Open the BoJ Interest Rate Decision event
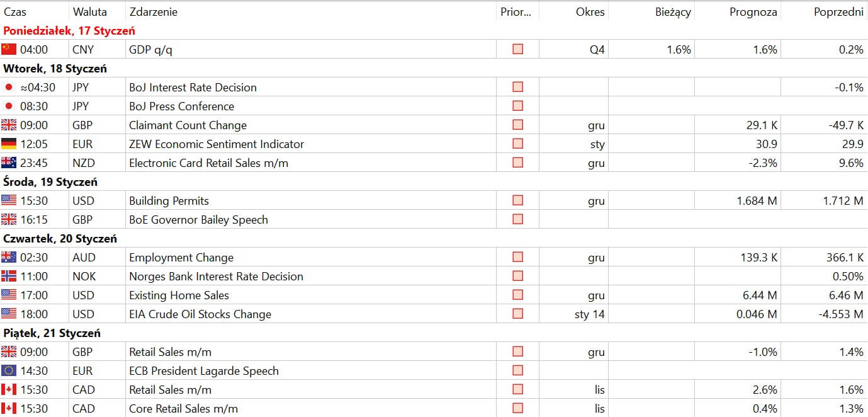868x417 pixels. pyautogui.click(x=193, y=87)
